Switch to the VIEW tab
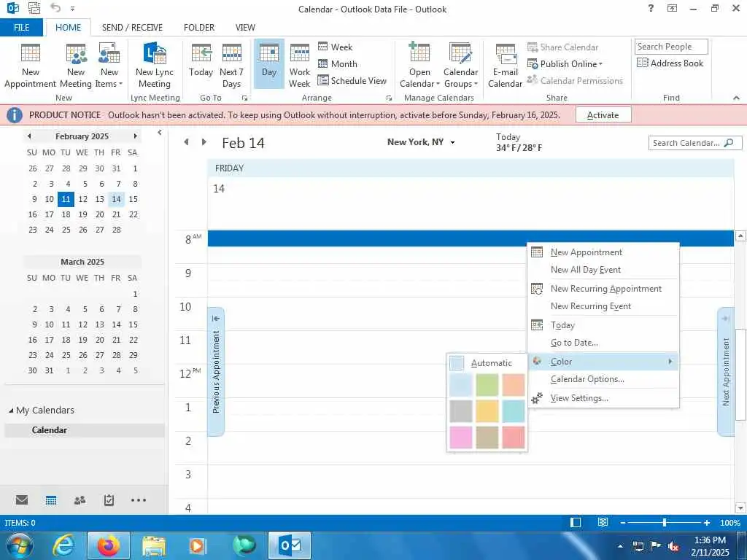The width and height of the screenshot is (747, 560). point(245,27)
